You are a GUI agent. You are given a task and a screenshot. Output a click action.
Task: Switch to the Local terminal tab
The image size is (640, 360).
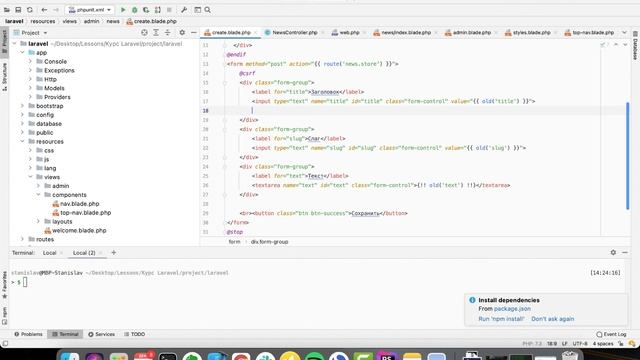[49, 253]
